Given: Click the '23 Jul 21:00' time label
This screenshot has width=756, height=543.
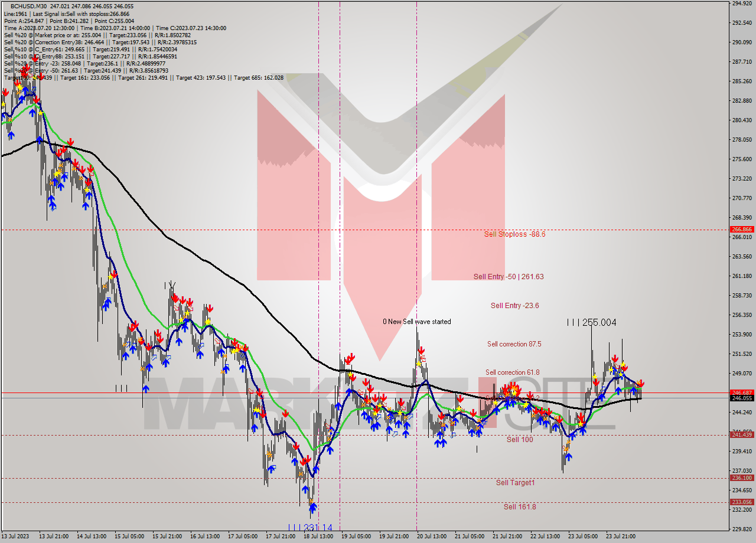Looking at the screenshot, I should (621, 537).
